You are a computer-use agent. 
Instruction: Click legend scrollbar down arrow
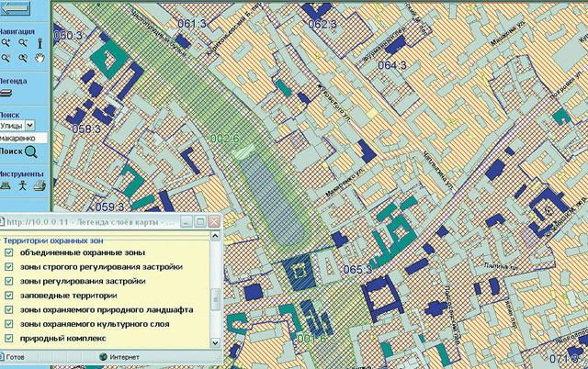pos(215,342)
